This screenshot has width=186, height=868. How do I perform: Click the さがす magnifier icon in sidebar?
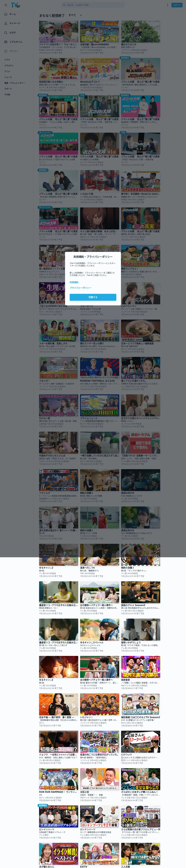click(6, 33)
